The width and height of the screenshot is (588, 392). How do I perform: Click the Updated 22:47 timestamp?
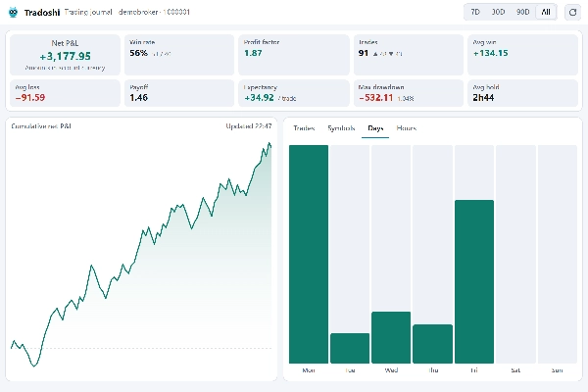click(x=249, y=126)
